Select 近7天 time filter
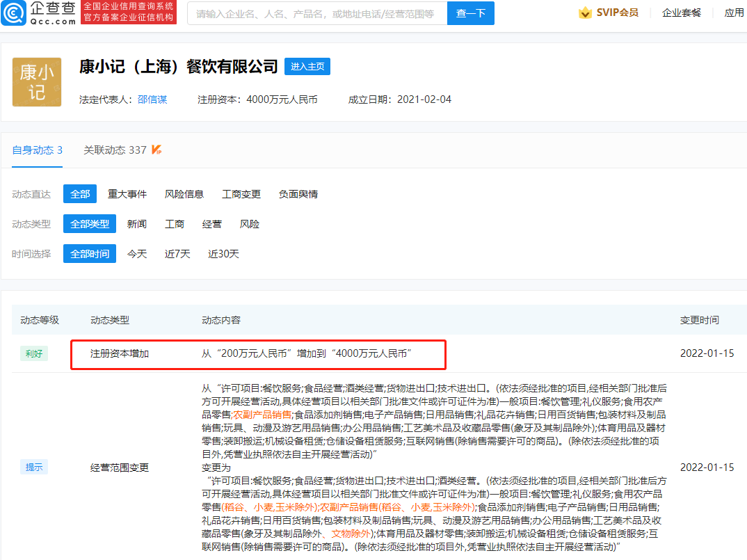The width and height of the screenshot is (747, 560). pos(177,254)
